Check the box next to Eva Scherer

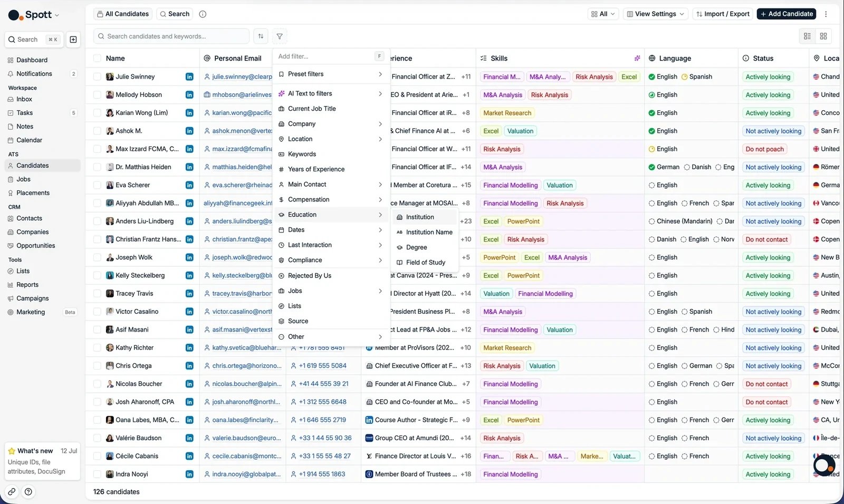click(97, 185)
